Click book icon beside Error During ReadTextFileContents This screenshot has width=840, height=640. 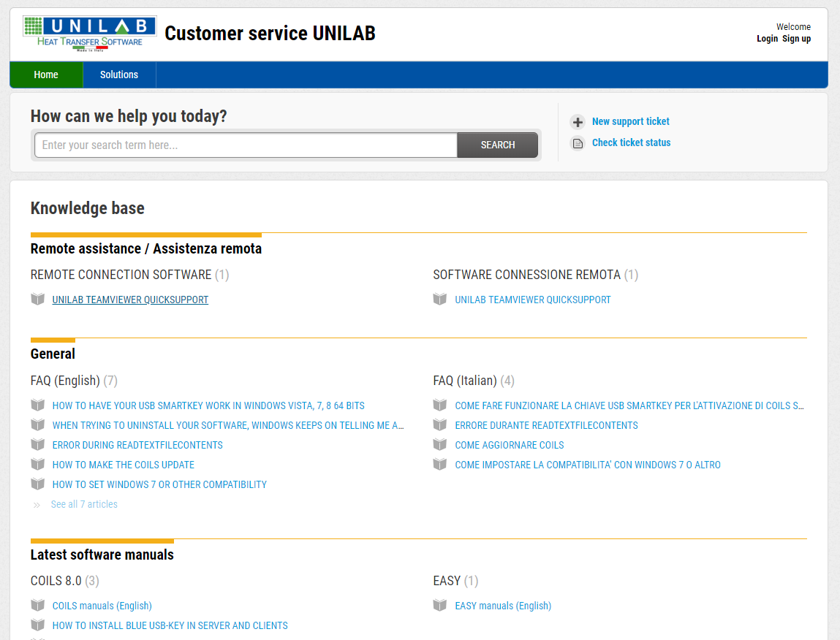coord(37,444)
